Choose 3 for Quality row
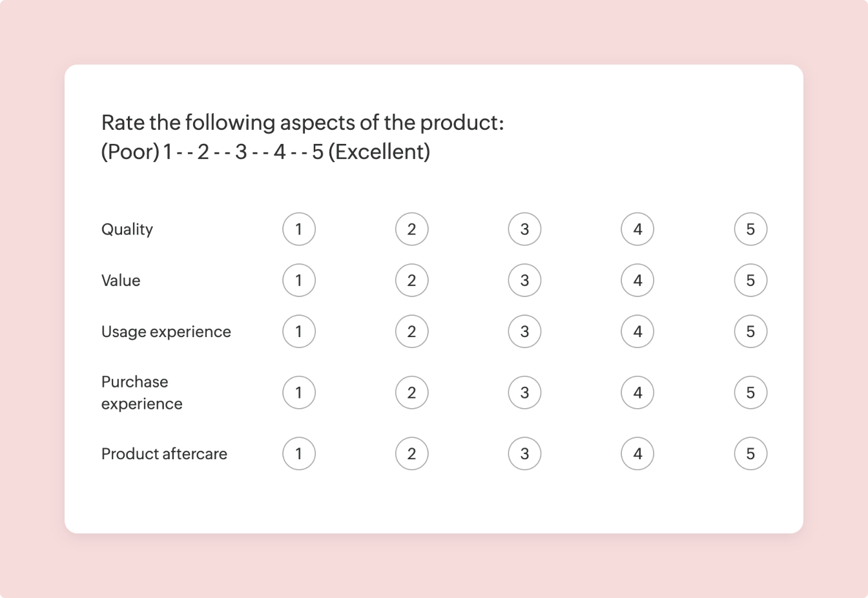 tap(524, 229)
